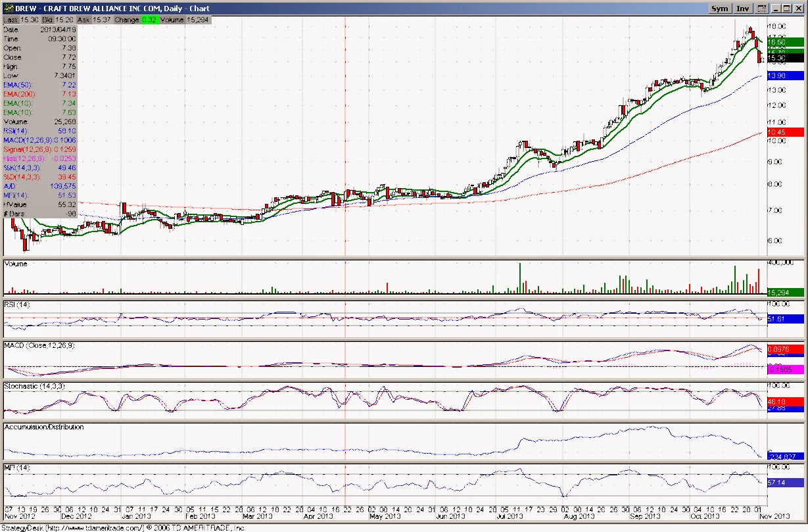
Task: Click the Volume panel label
Action: point(16,264)
